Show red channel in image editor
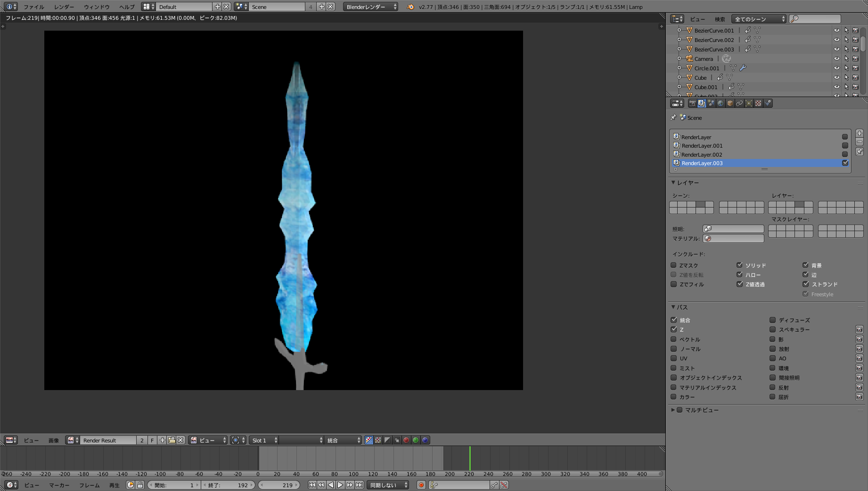 (406, 440)
